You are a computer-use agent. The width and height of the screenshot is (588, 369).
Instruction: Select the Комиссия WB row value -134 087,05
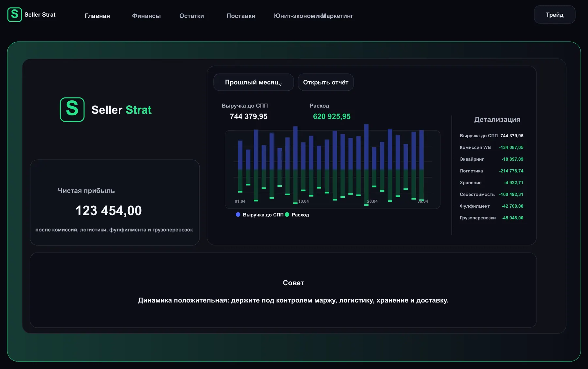[511, 147]
